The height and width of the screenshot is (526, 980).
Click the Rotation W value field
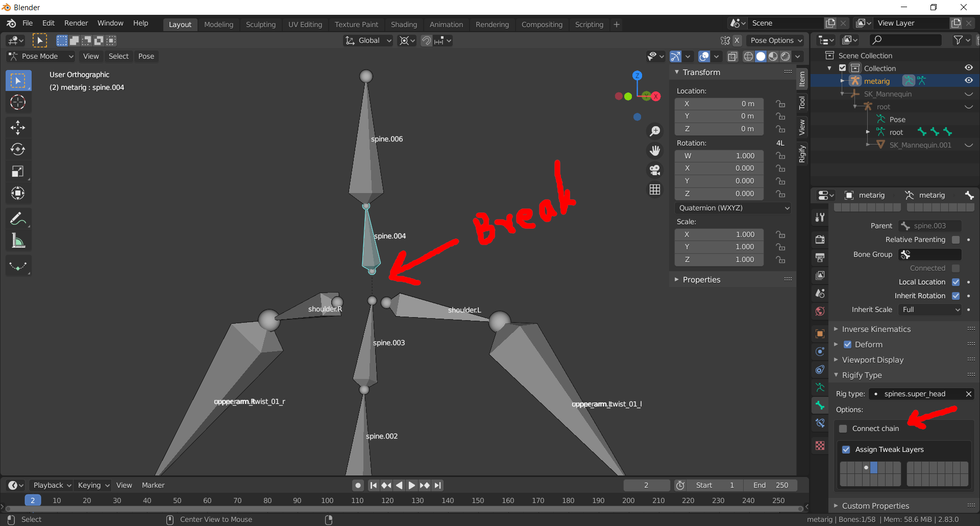pyautogui.click(x=719, y=156)
